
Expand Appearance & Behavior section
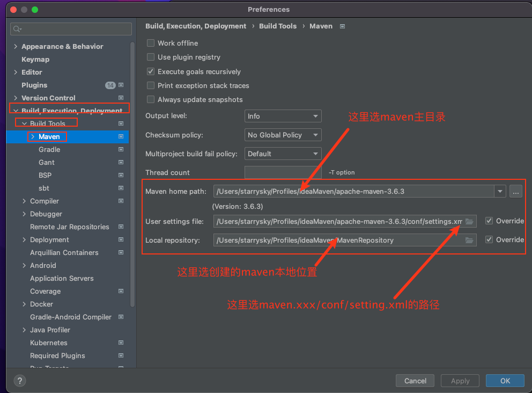click(16, 46)
